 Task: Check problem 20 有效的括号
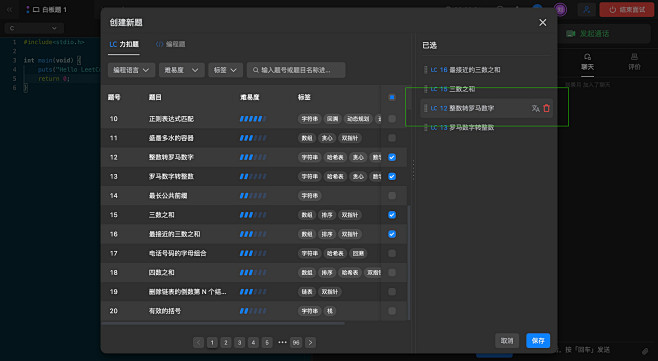pyautogui.click(x=392, y=311)
